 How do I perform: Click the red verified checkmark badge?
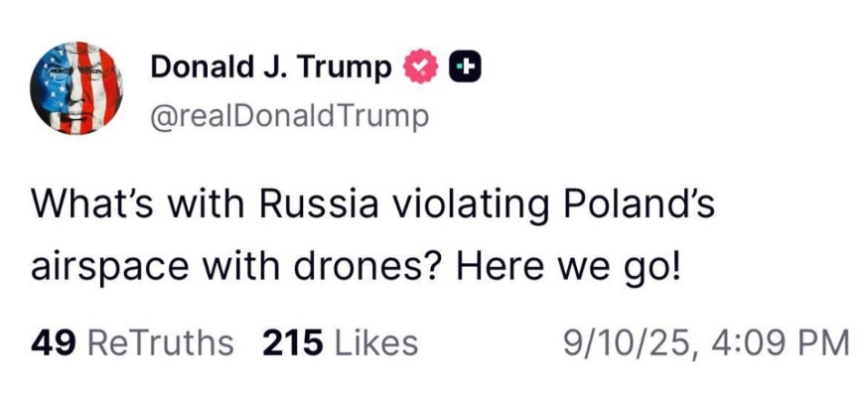[421, 66]
